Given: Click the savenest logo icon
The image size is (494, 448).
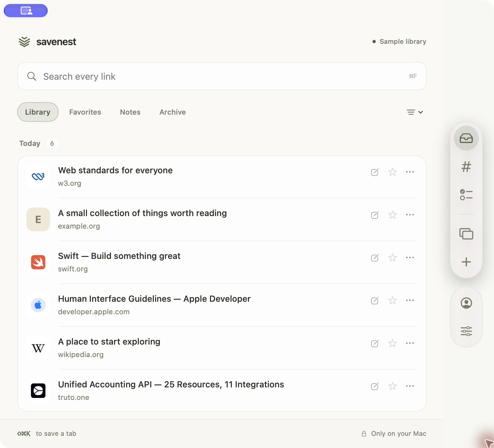Looking at the screenshot, I should tap(24, 42).
